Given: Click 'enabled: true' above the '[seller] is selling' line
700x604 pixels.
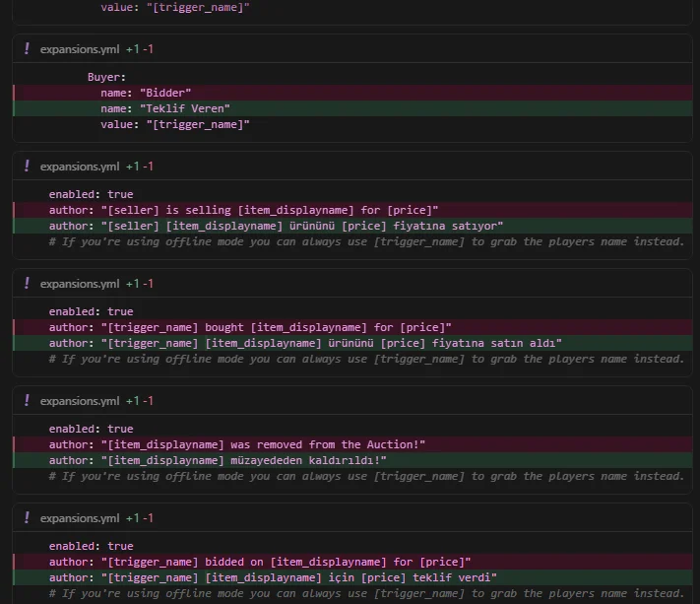Looking at the screenshot, I should 92,194.
